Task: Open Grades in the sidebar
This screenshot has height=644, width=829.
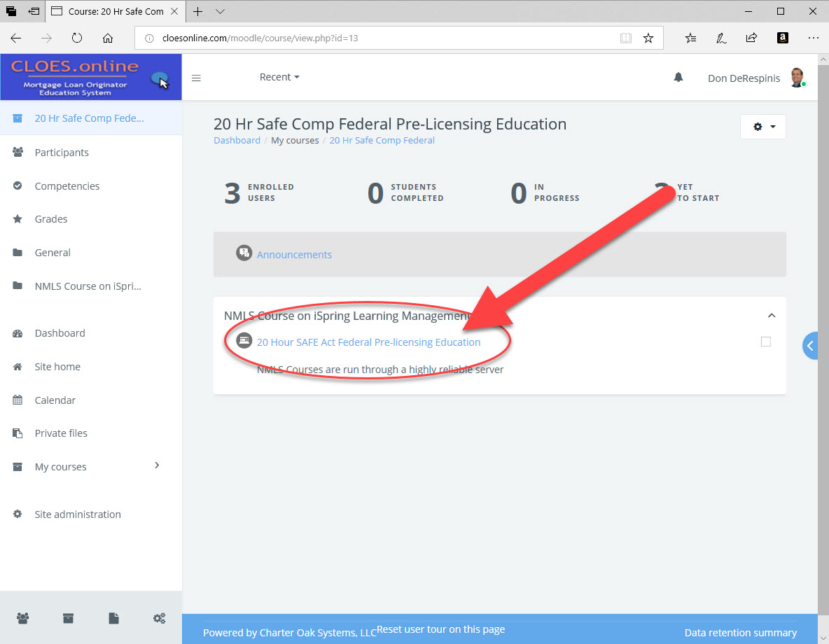Action: pos(50,219)
